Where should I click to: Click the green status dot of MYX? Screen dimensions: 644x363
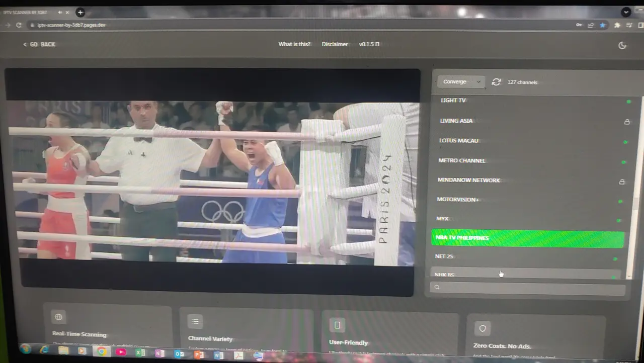[619, 220]
